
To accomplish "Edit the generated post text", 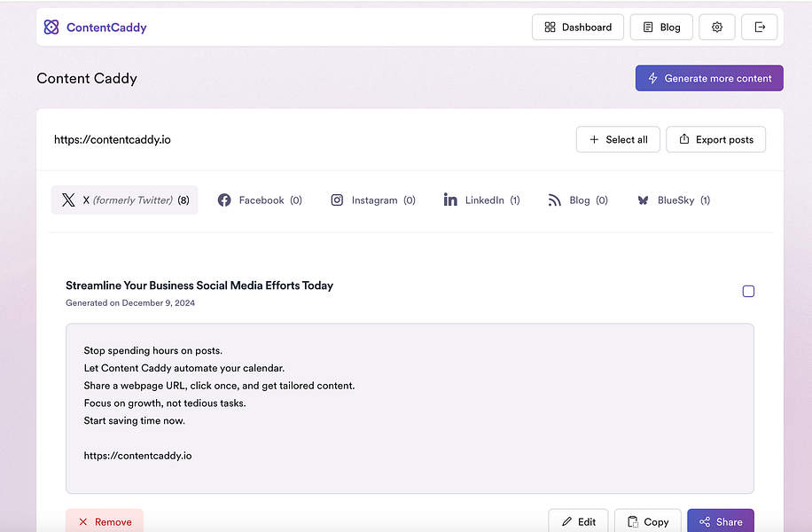I will 578,521.
